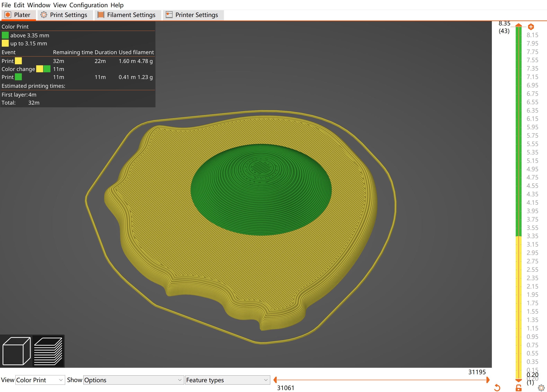Click the '1.60 m 4.78 g' used filament value
This screenshot has width=547, height=392.
tap(136, 61)
